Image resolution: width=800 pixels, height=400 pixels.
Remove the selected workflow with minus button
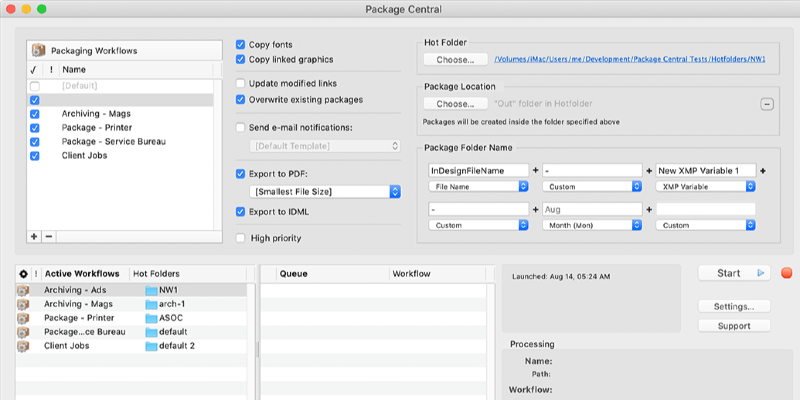click(x=48, y=237)
